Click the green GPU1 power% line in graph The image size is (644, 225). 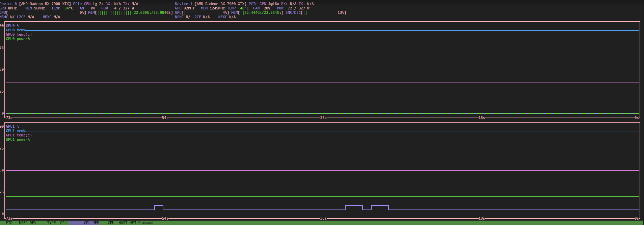(x=322, y=197)
